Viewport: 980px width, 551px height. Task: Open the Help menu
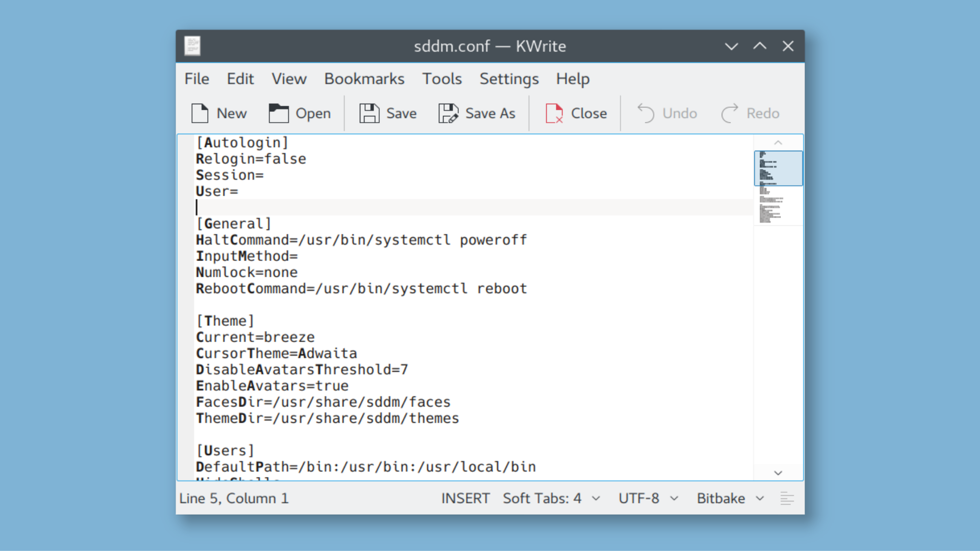(x=573, y=79)
